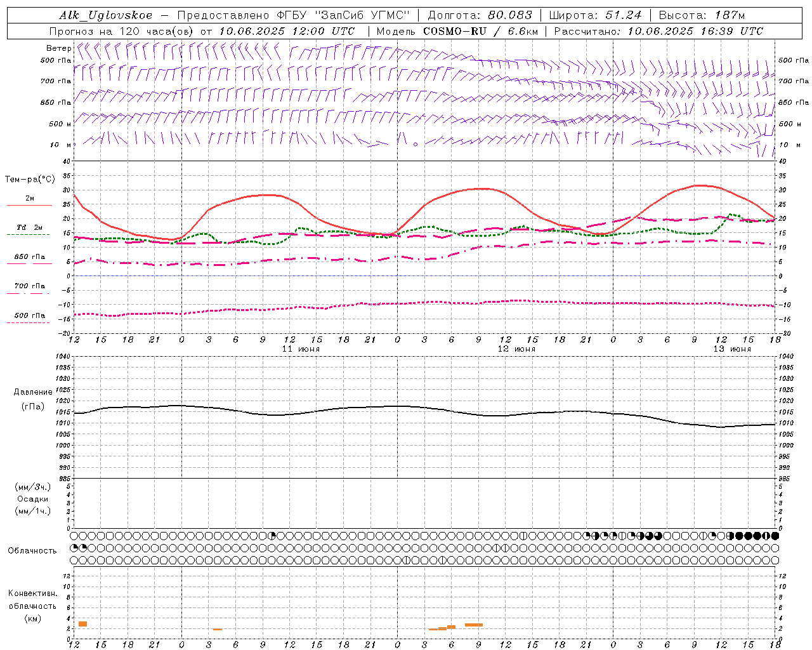Click the dotted legend line under temperature 500 гПа
Viewport: 812px width, 650px height.
click(29, 322)
